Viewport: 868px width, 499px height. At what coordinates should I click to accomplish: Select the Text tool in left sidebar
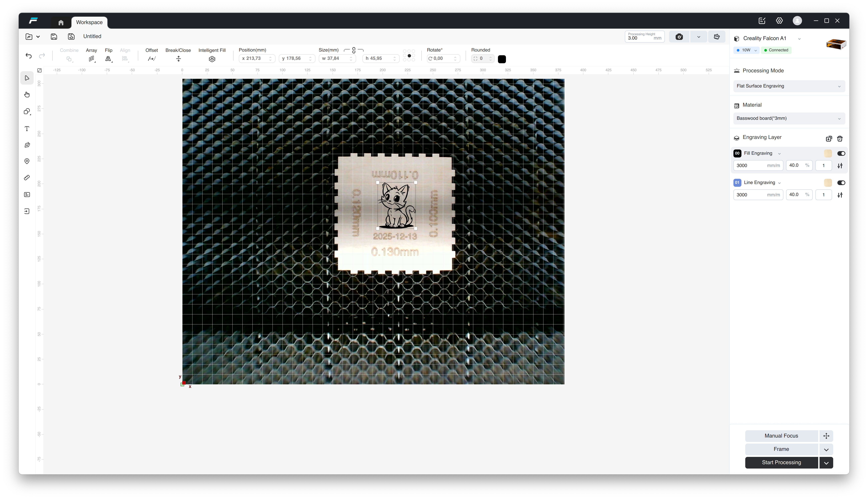pyautogui.click(x=27, y=128)
